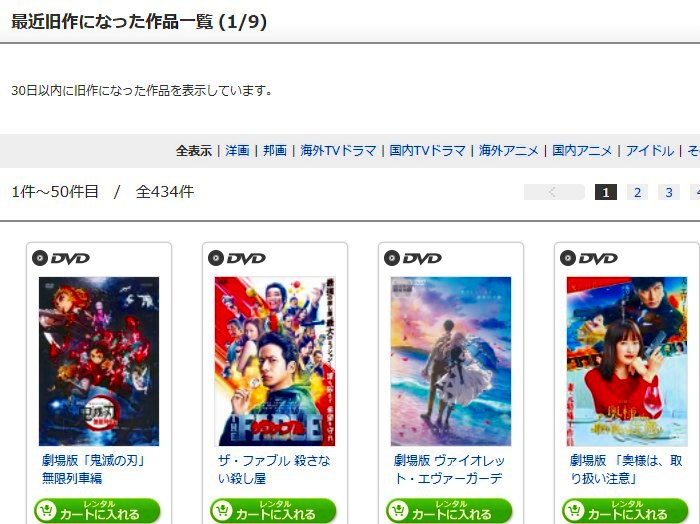The width and height of the screenshot is (700, 524).
Task: Show only アイドル titles
Action: pos(650,151)
